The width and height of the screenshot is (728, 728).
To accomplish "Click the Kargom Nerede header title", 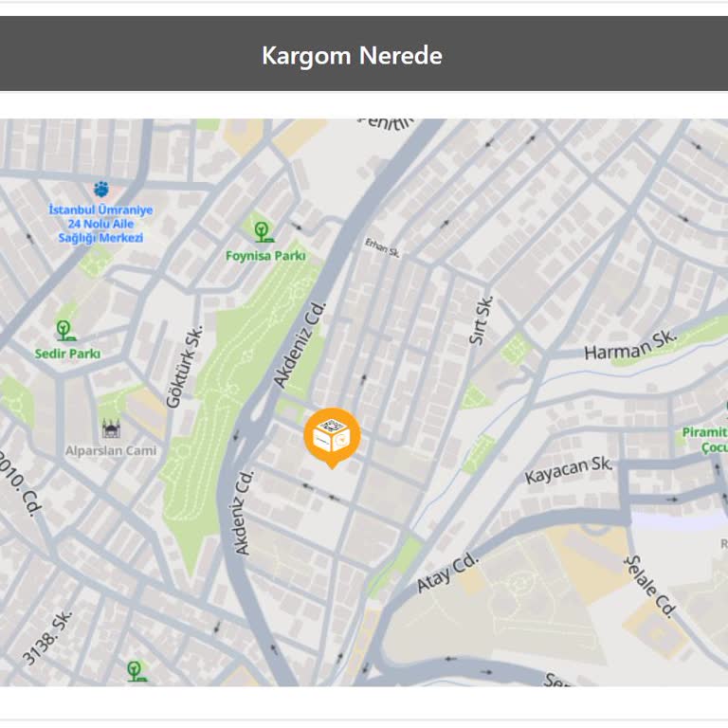I will pos(352,56).
